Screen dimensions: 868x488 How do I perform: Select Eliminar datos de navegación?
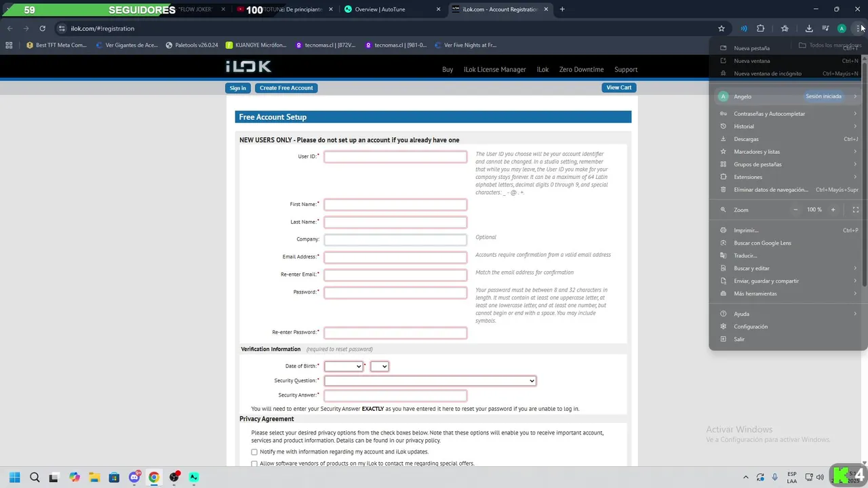tap(788, 190)
